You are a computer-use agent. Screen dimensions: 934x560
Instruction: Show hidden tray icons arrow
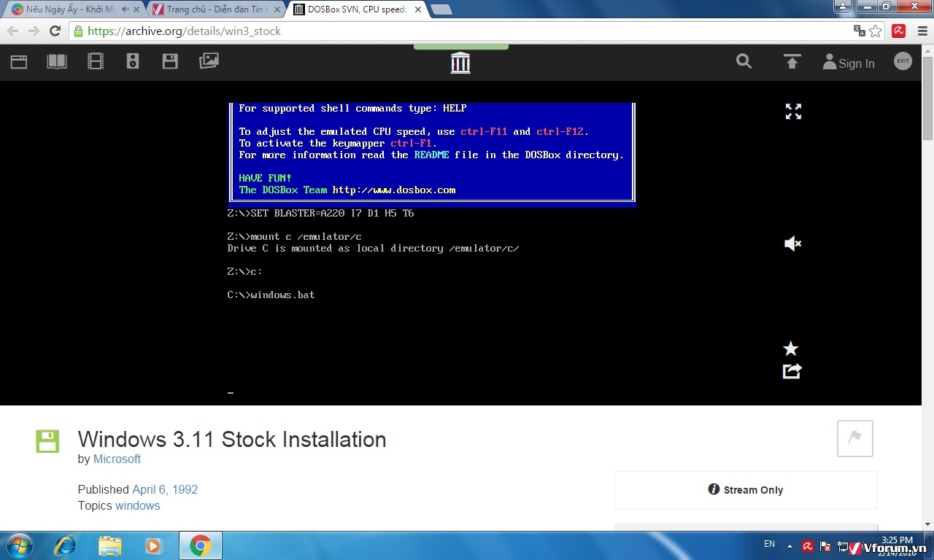pyautogui.click(x=790, y=545)
